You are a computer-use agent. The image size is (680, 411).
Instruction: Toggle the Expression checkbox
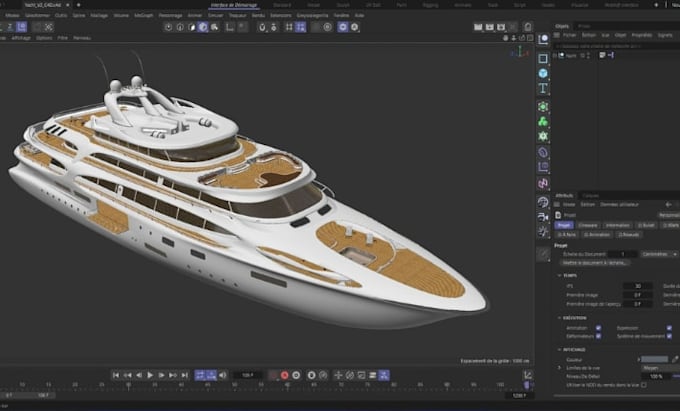point(669,328)
